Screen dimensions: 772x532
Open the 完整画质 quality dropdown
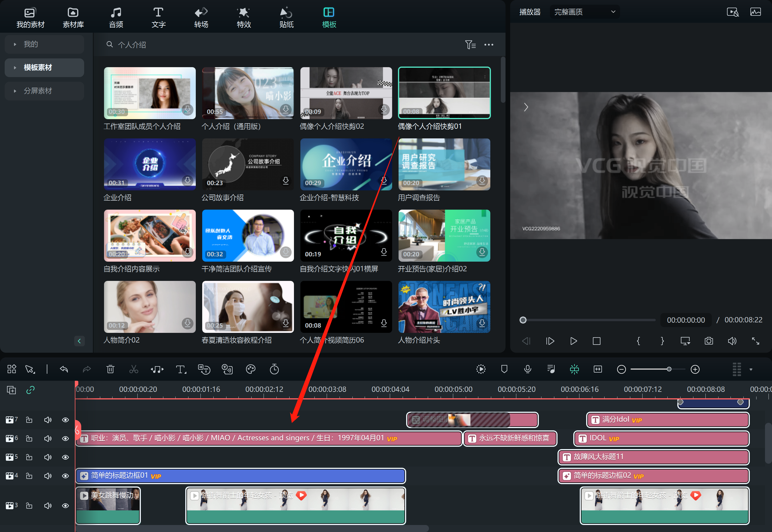coord(584,12)
